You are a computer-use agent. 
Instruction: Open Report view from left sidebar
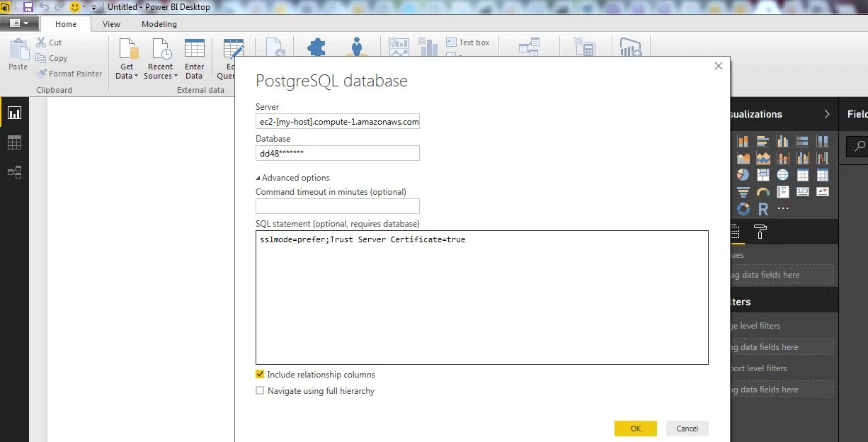tap(14, 113)
